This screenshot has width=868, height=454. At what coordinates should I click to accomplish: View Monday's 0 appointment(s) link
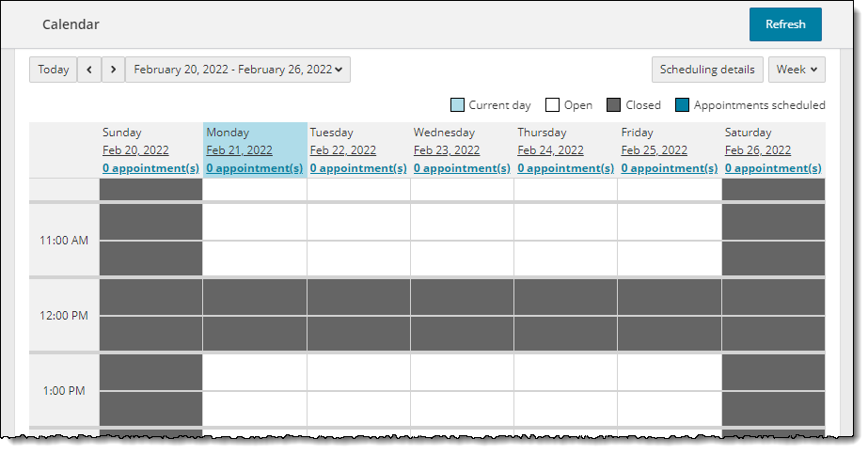[x=255, y=168]
